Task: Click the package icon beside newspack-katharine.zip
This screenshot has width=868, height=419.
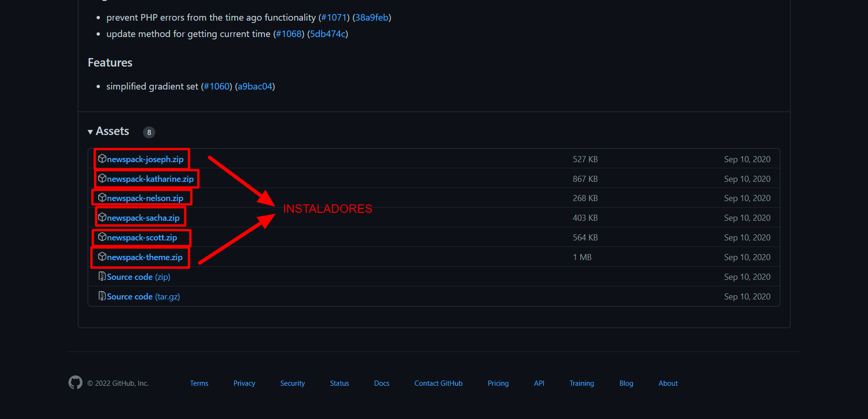Action: click(102, 179)
